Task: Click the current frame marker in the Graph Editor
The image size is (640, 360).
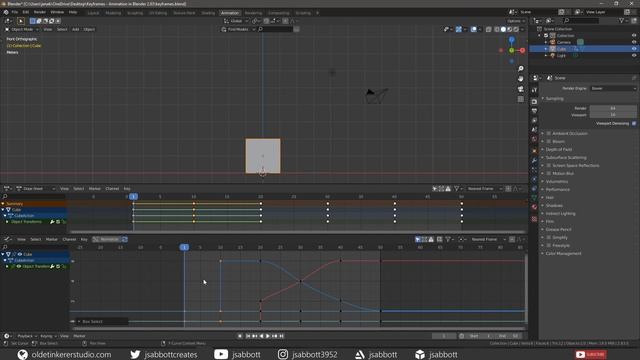Action: tap(184, 247)
